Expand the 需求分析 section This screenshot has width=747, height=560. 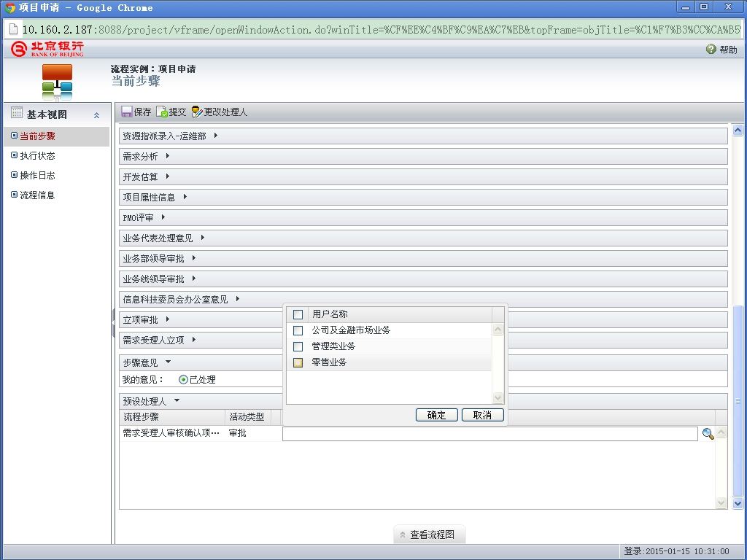coord(168,156)
